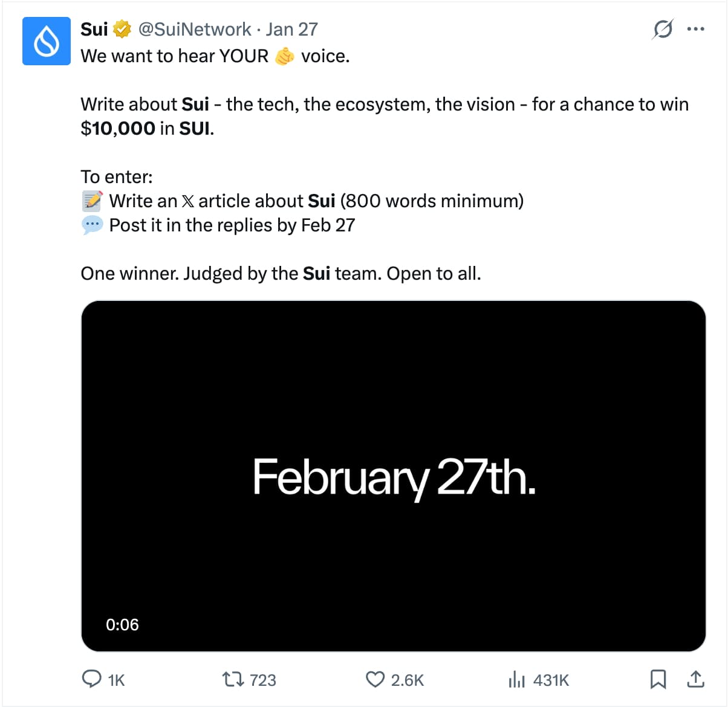728x707 pixels.
Task: Open the more options menu via three dots
Action: coord(696,28)
